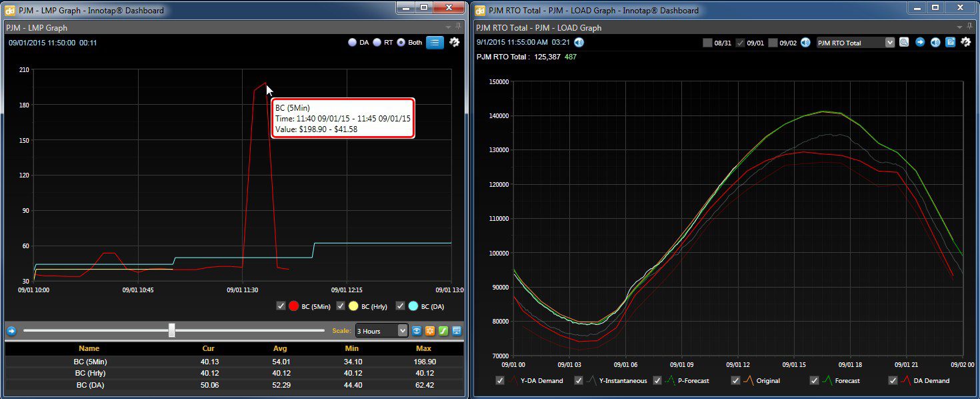980x399 pixels.
Task: Click the Max column header
Action: coord(423,348)
